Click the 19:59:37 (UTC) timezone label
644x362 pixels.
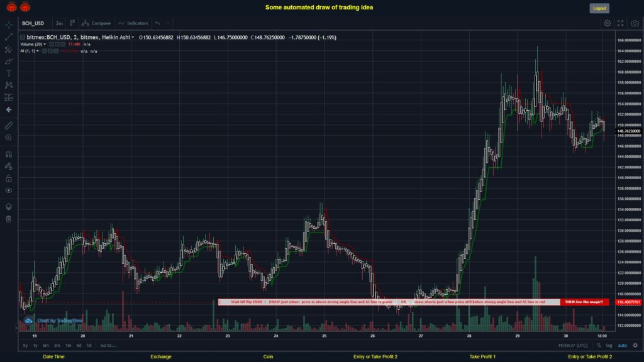(572, 346)
